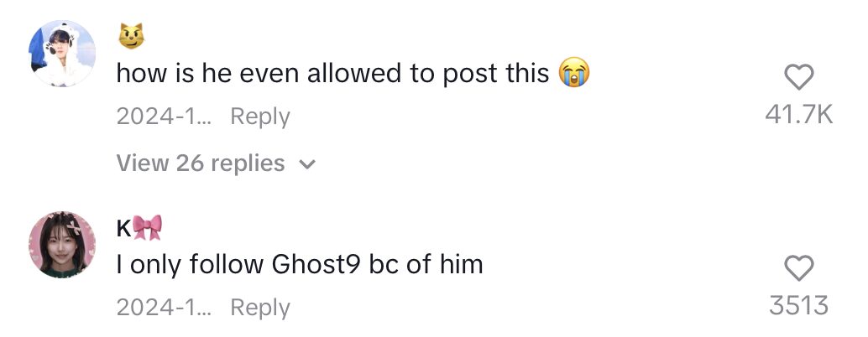Select the "I only follow Ghost9" comment text
868x337 pixels.
300,264
